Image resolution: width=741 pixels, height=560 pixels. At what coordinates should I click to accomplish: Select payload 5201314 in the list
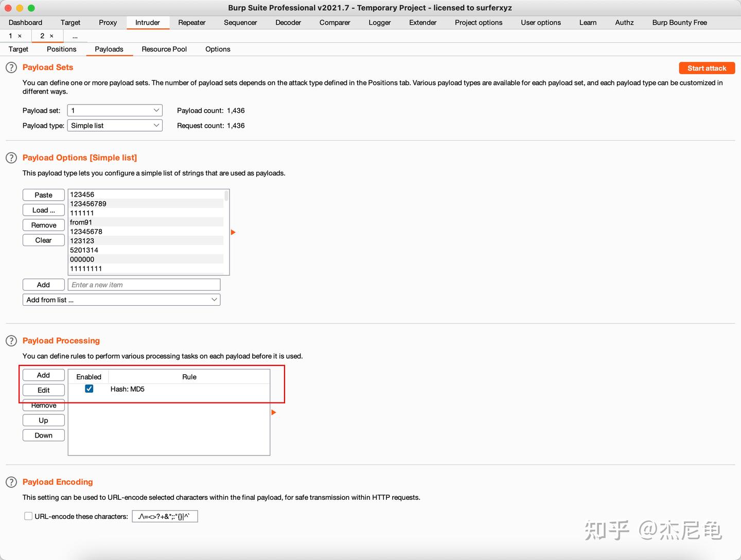[146, 250]
